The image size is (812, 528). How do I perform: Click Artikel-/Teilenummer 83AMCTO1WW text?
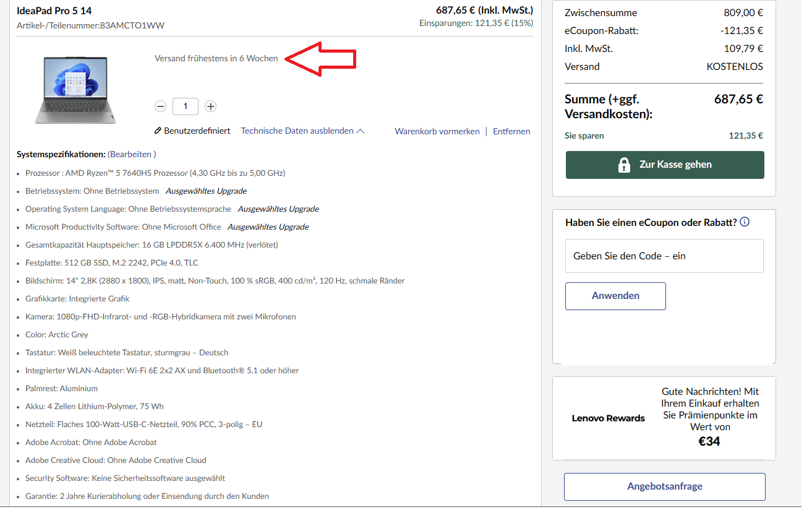click(91, 25)
